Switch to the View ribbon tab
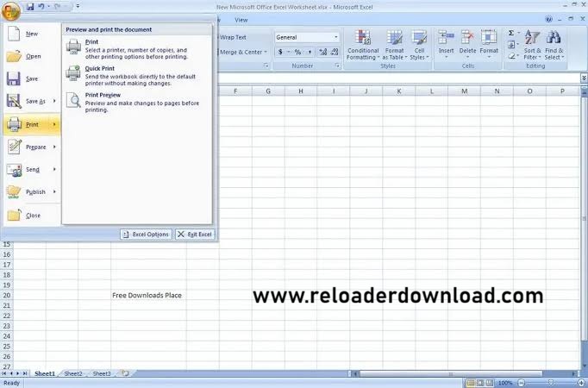The width and height of the screenshot is (588, 388). coord(241,20)
